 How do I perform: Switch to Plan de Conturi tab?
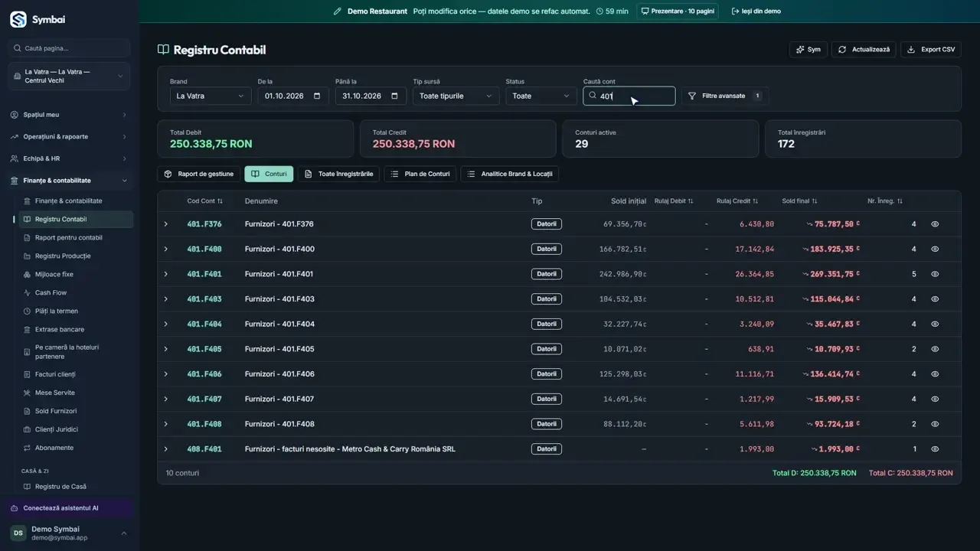point(420,174)
